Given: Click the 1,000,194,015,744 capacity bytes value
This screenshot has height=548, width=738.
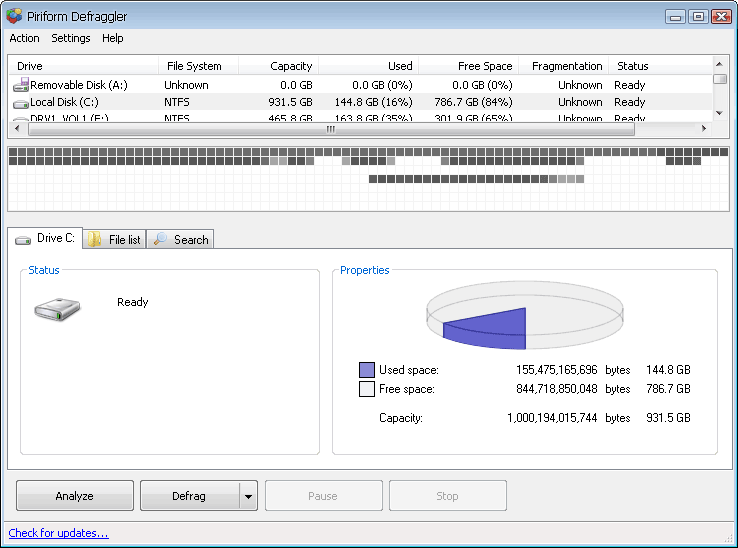Looking at the screenshot, I should coord(552,418).
